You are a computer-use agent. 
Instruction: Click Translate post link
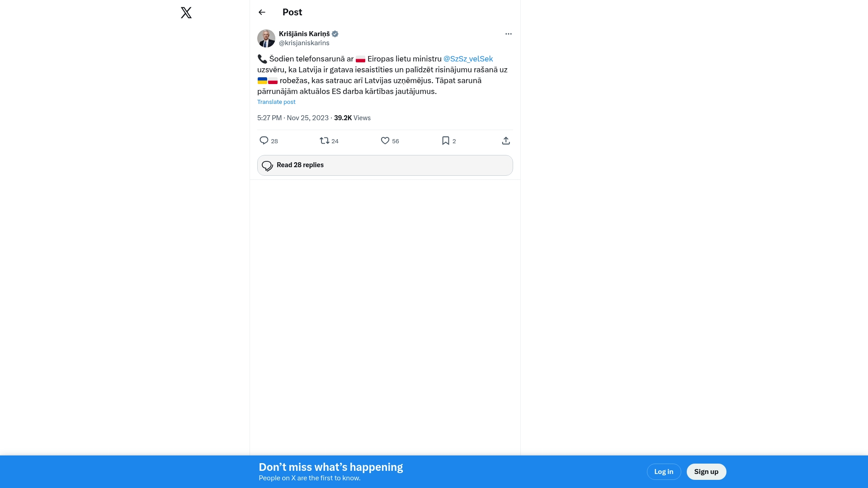(x=276, y=102)
